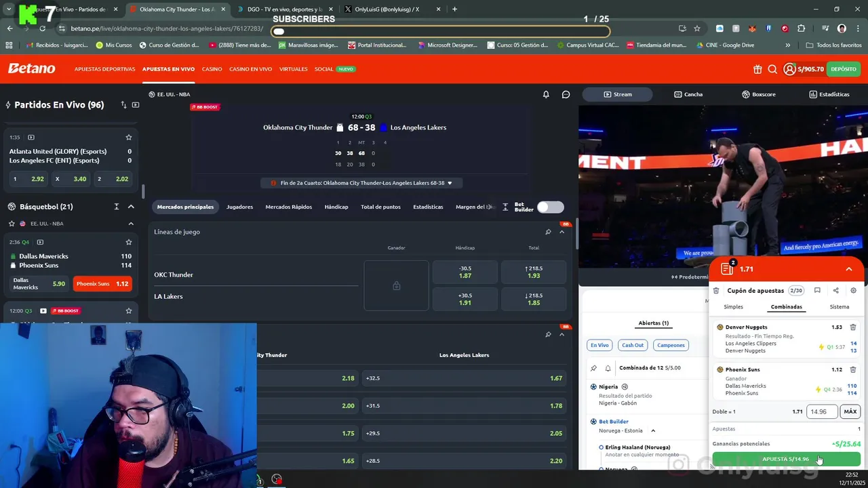The width and height of the screenshot is (868, 488).
Task: Favorite the Atlanta United vs Los Angeles FC match
Action: [129, 138]
